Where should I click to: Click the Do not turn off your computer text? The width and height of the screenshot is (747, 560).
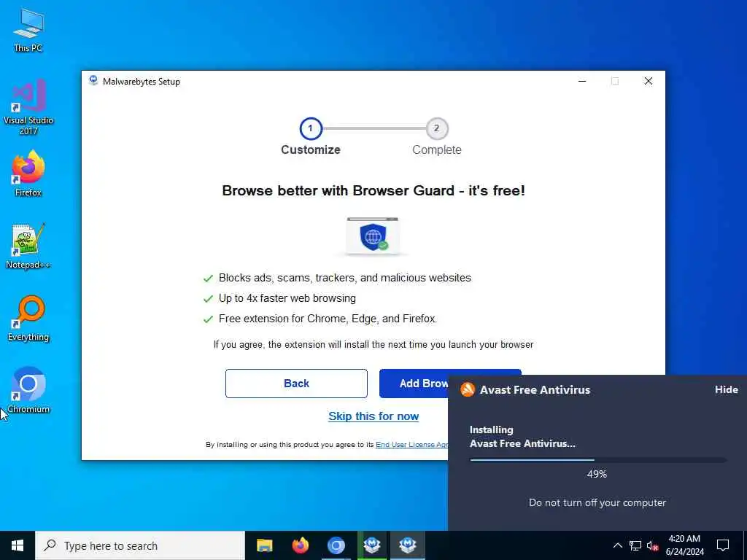tap(597, 502)
